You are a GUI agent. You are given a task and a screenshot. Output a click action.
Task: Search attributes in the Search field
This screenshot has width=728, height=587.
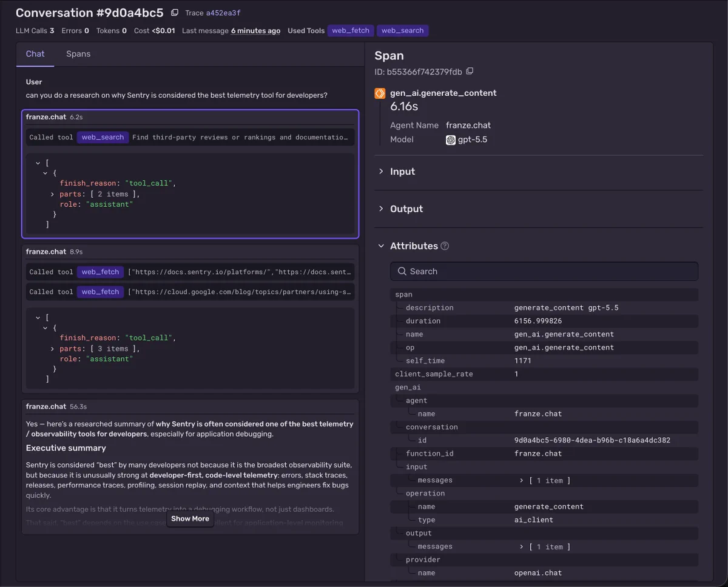(x=544, y=271)
